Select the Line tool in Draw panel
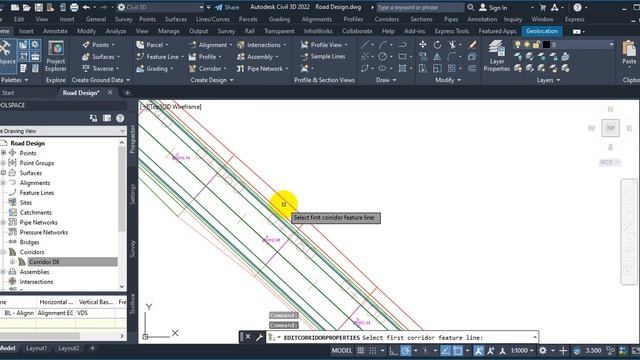Image resolution: width=640 pixels, height=360 pixels. pos(365,44)
